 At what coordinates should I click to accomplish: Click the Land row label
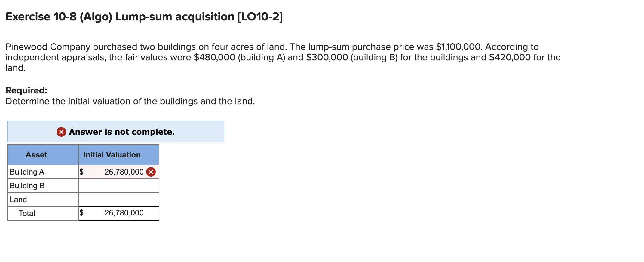pos(18,199)
